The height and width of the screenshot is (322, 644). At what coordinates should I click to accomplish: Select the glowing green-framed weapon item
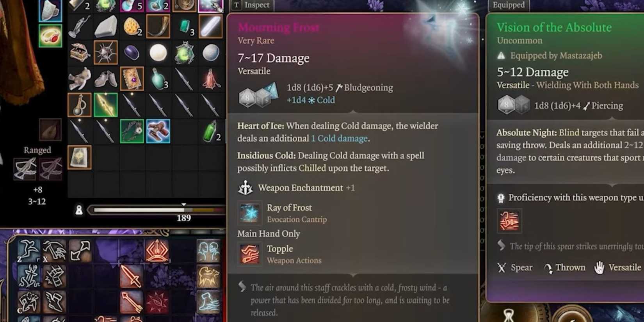(105, 105)
